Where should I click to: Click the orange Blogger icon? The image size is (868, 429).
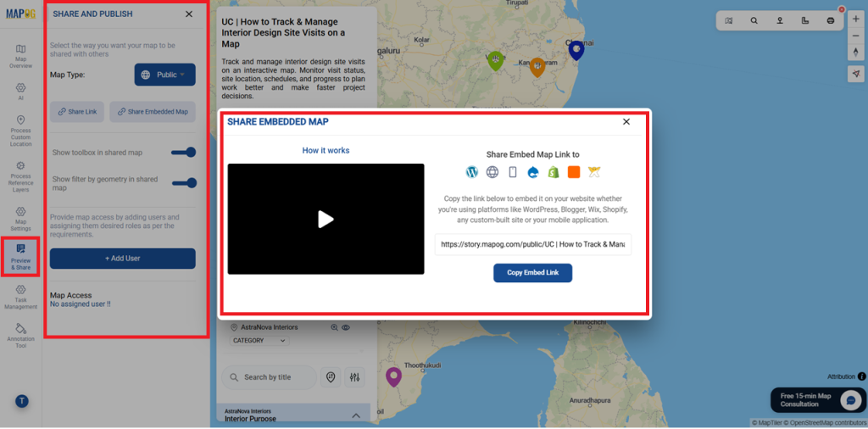click(574, 172)
